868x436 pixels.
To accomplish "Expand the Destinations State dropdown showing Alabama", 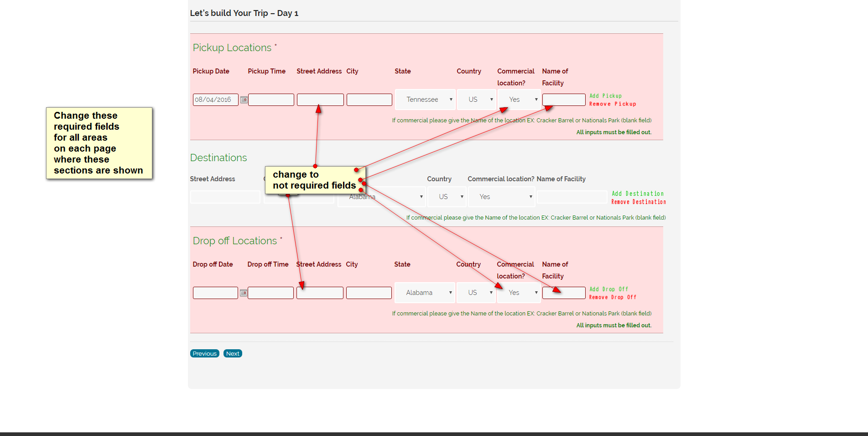I will point(381,197).
